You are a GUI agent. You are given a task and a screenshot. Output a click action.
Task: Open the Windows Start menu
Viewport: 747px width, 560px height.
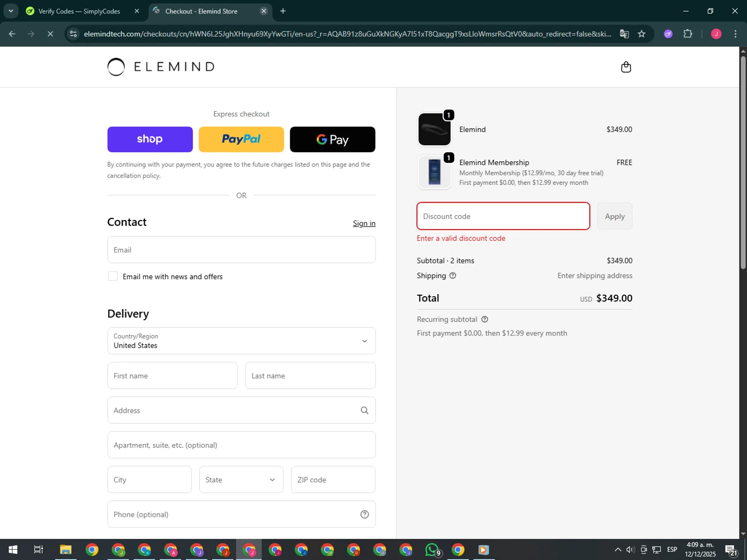[x=13, y=550]
